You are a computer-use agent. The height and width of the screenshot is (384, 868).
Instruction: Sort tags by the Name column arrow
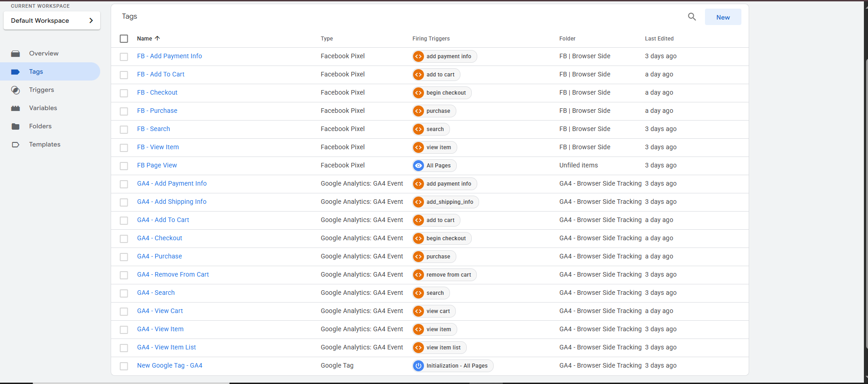(x=157, y=39)
